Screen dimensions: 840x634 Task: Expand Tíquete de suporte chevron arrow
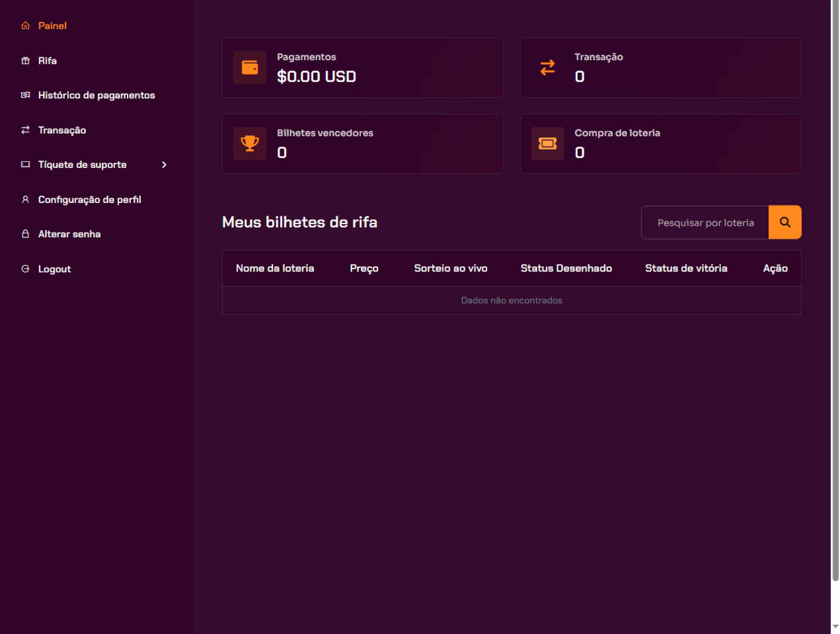tap(164, 165)
